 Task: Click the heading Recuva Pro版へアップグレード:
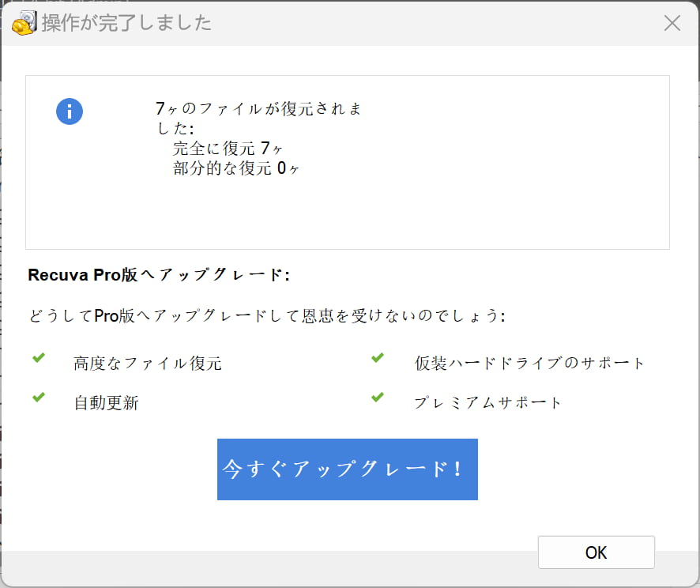pos(159,275)
